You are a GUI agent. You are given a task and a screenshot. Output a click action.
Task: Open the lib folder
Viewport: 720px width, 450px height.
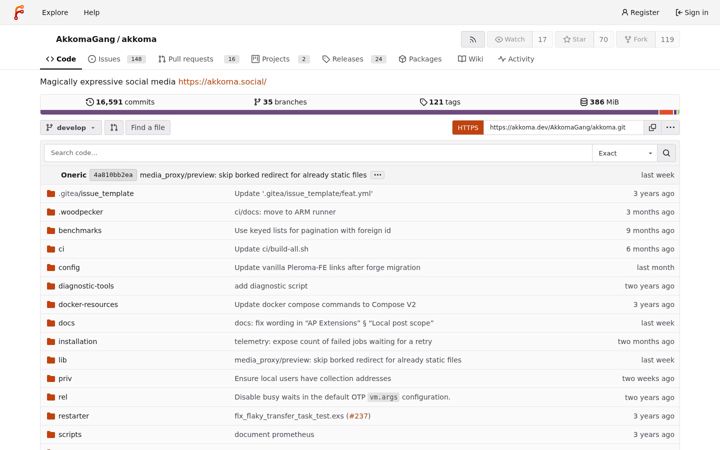coord(62,360)
